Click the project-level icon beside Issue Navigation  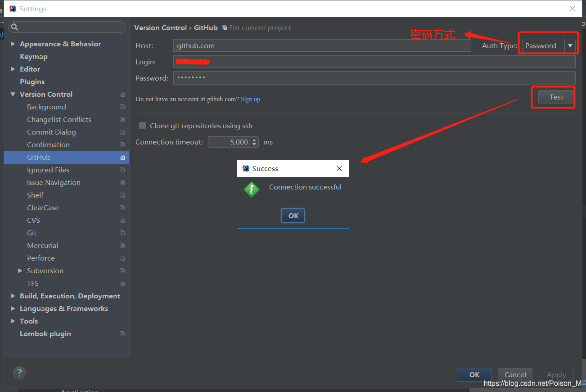point(122,183)
